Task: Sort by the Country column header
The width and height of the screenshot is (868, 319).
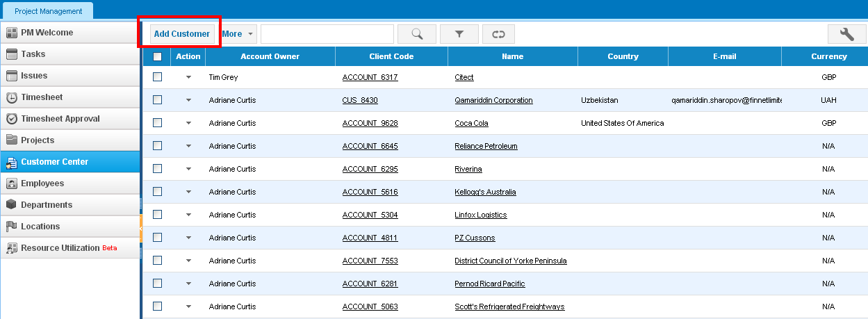Action: click(x=623, y=56)
